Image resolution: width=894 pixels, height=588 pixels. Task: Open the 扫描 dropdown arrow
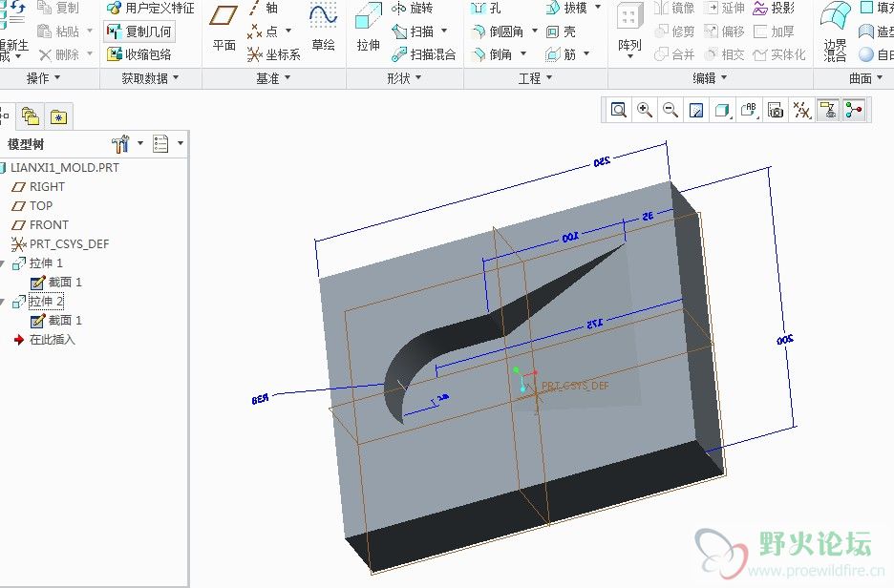click(444, 31)
